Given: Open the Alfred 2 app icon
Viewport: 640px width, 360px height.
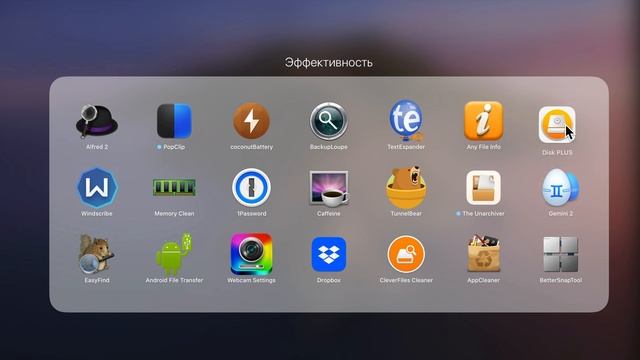Looking at the screenshot, I should 97,121.
